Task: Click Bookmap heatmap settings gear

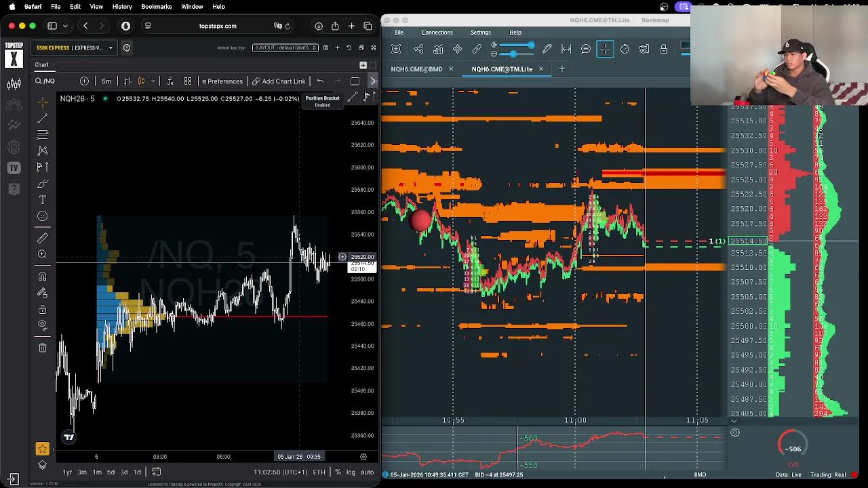Action: [734, 432]
